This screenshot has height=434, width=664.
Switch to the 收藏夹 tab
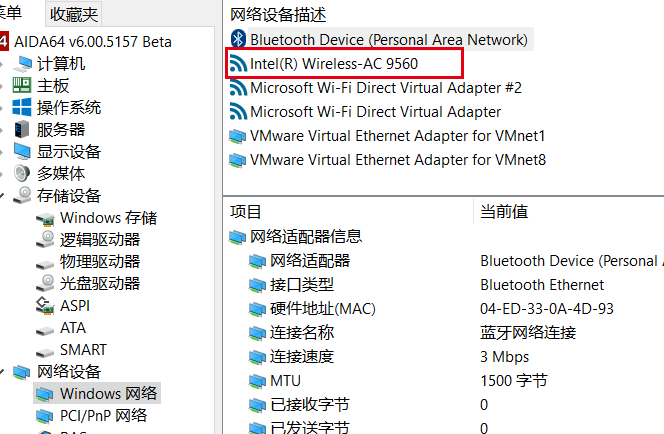(74, 14)
